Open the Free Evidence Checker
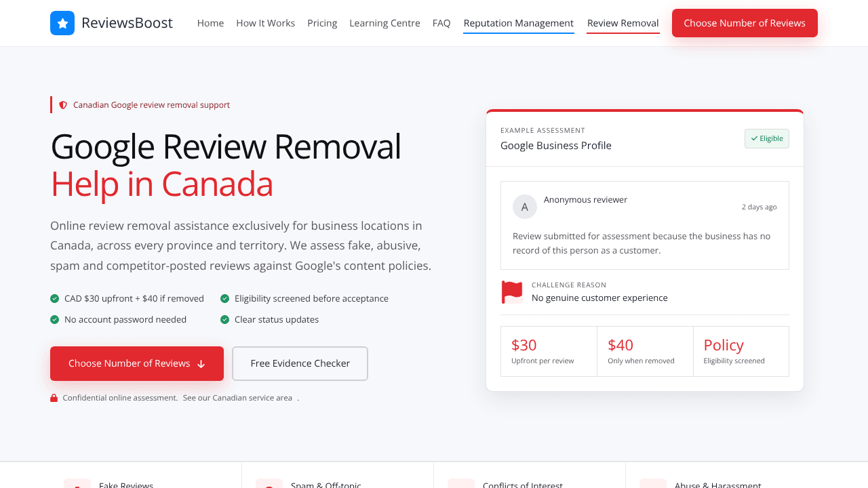The height and width of the screenshot is (488, 868). point(300,363)
